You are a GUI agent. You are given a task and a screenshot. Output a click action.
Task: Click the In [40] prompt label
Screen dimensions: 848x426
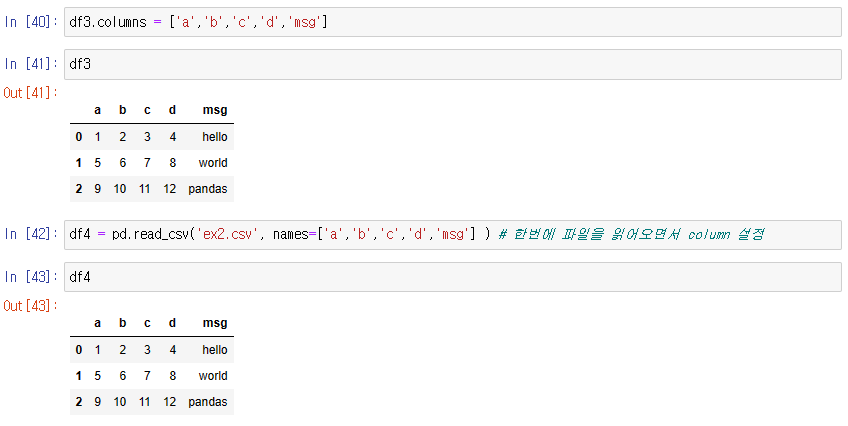pos(31,22)
